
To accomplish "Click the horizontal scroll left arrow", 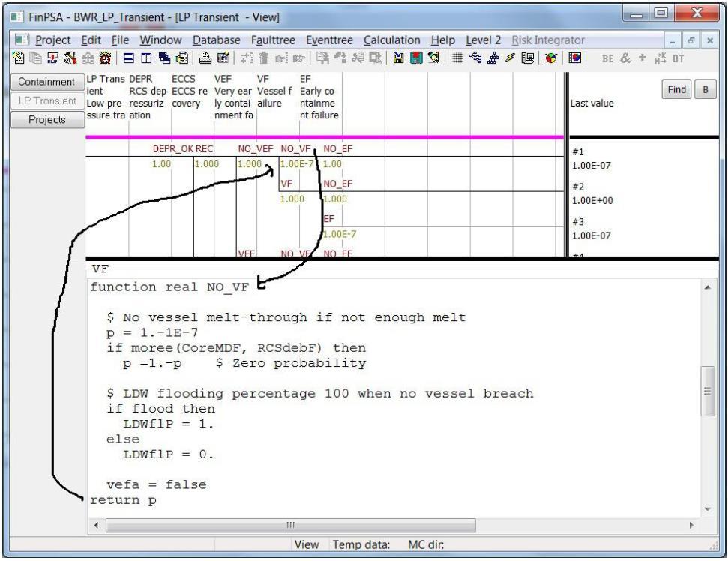I will tap(96, 525).
